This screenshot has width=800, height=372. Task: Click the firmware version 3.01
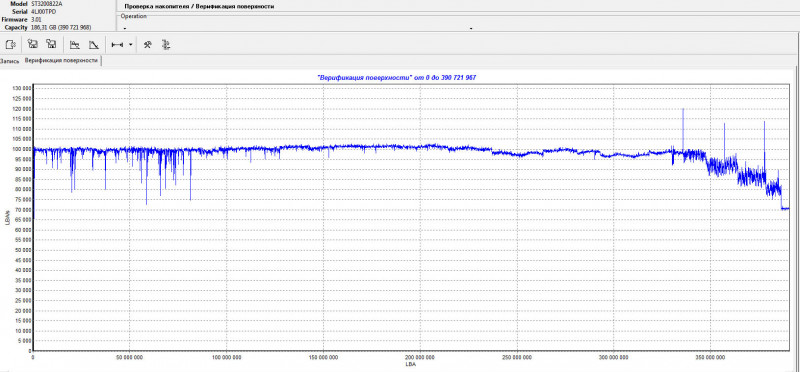(x=36, y=19)
